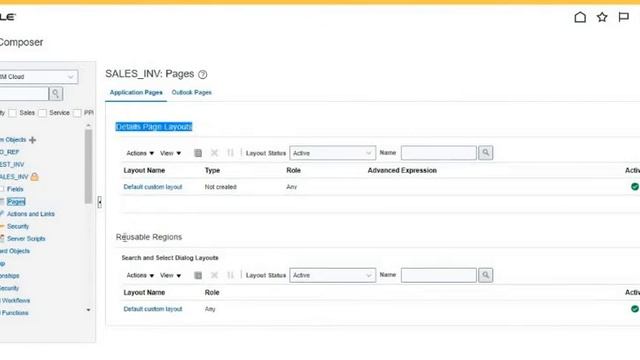Click the green active check in Details layouts row
The height and width of the screenshot is (360, 640).
(635, 187)
